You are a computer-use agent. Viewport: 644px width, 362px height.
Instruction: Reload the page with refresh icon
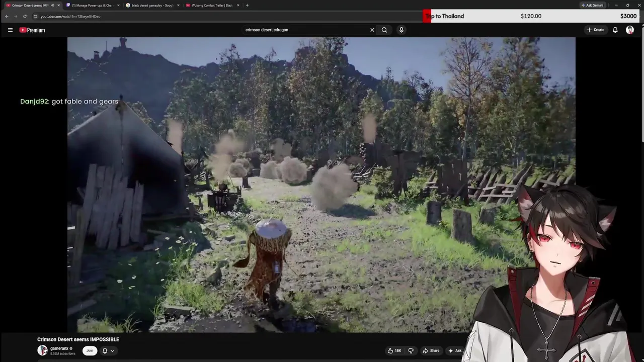click(x=25, y=16)
